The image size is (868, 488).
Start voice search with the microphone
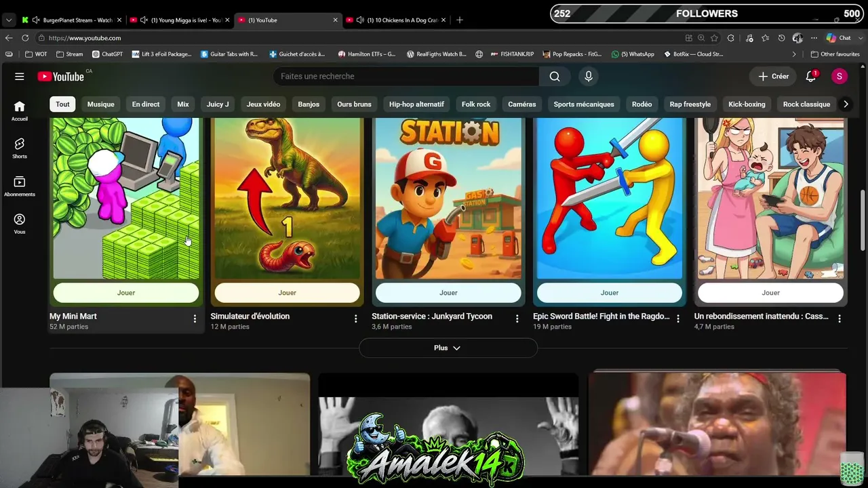pyautogui.click(x=589, y=77)
